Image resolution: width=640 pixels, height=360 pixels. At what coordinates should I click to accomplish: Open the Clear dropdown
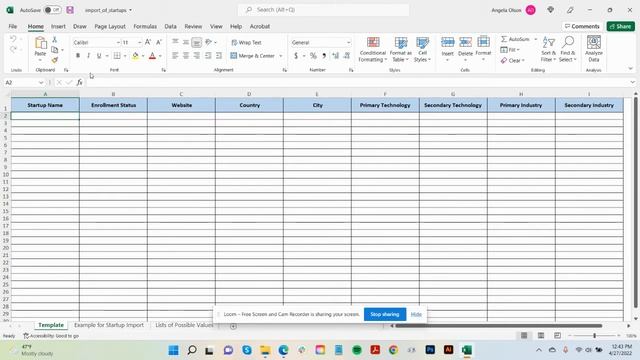[x=512, y=60]
